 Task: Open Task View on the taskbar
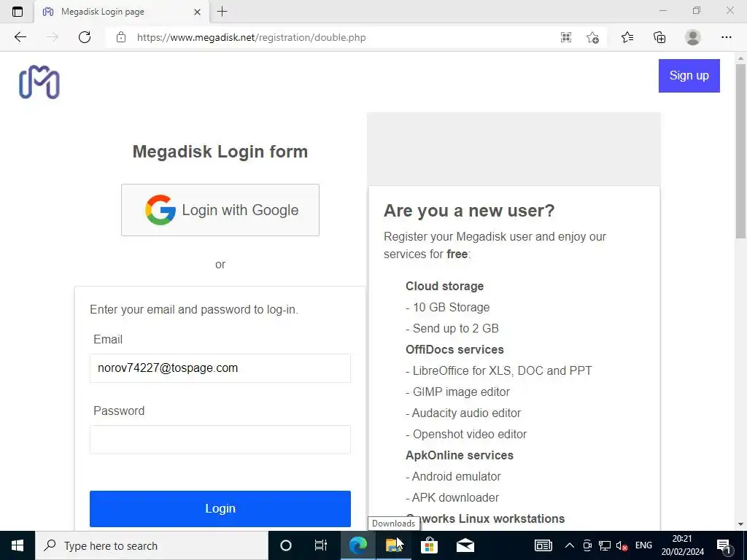pos(321,545)
